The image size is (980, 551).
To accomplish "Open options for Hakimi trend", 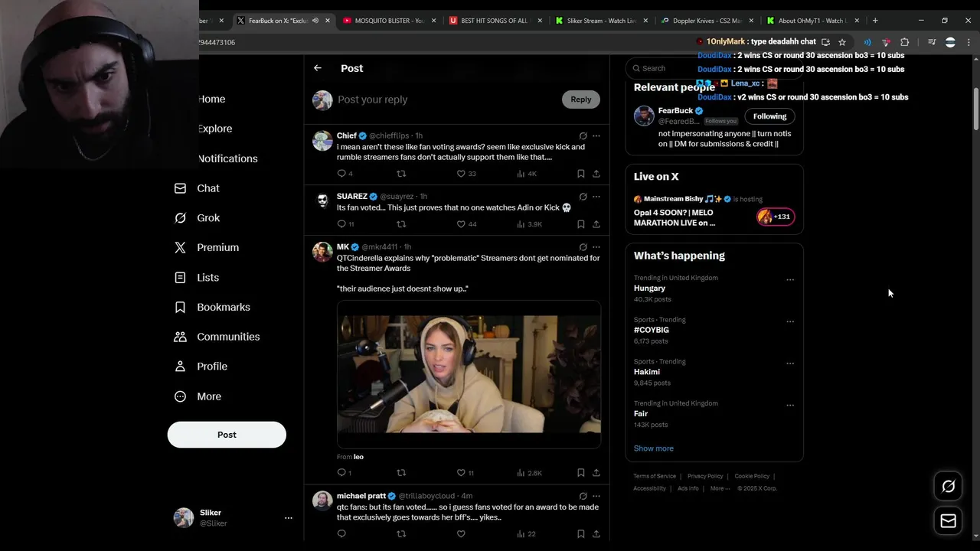I will point(790,364).
